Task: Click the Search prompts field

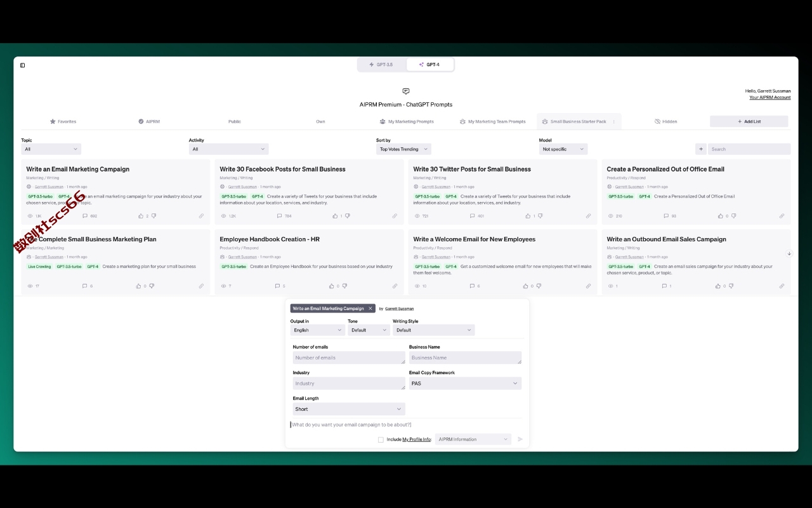Action: (749, 149)
